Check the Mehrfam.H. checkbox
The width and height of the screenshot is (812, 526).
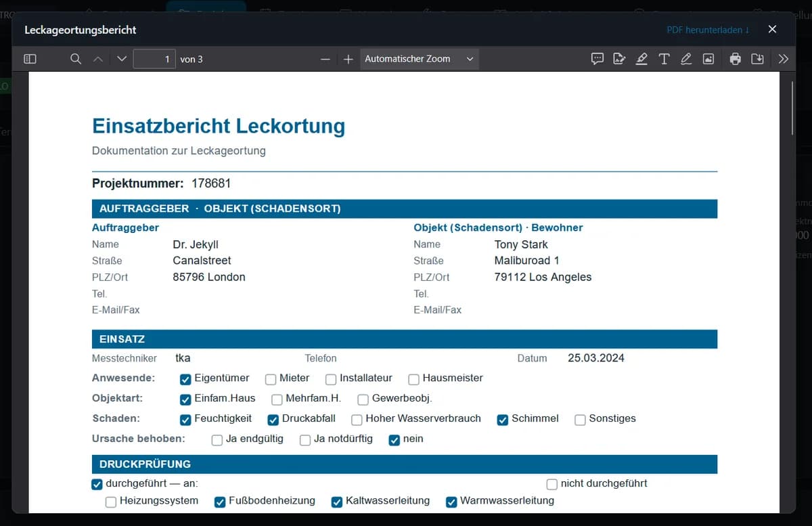[277, 399]
